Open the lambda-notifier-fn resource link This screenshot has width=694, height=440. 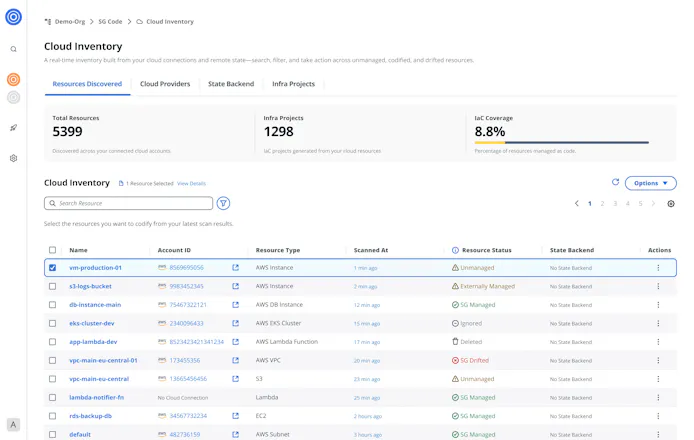(x=96, y=398)
